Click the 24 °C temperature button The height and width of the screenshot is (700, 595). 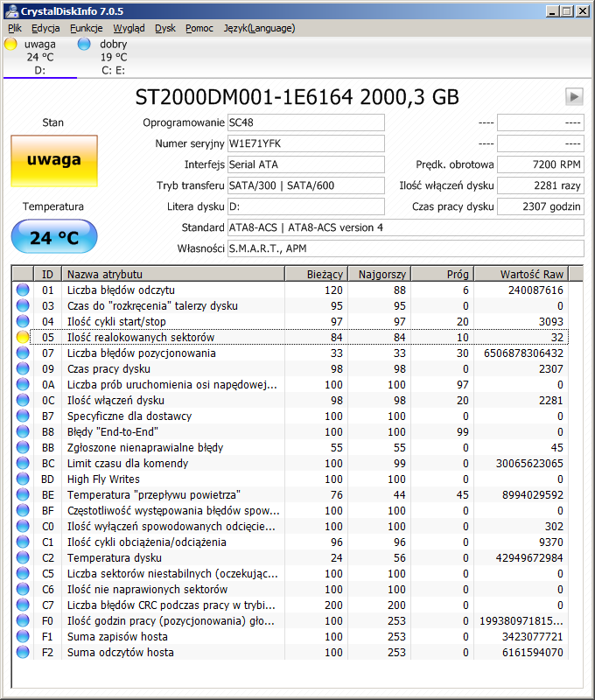[54, 236]
